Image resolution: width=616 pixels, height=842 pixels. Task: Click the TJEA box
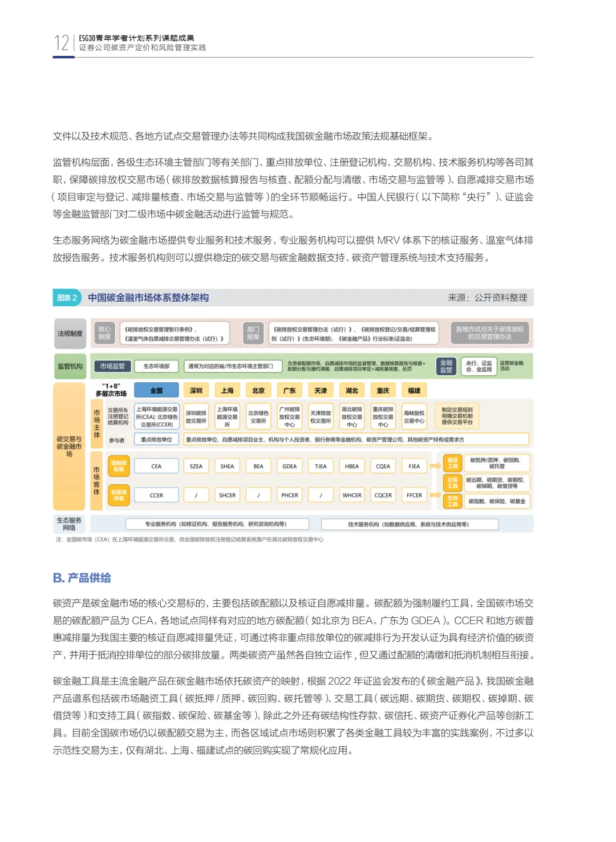point(321,466)
